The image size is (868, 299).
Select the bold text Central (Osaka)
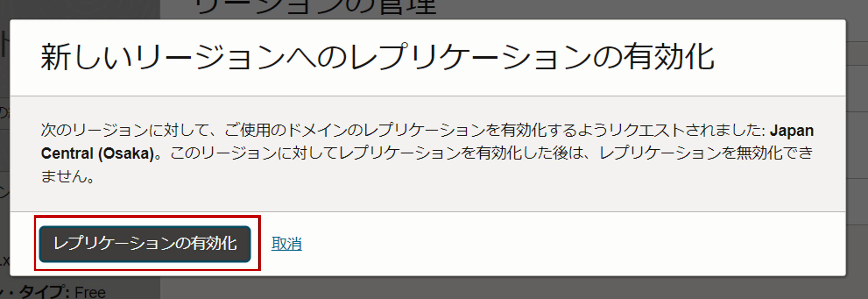[98, 153]
